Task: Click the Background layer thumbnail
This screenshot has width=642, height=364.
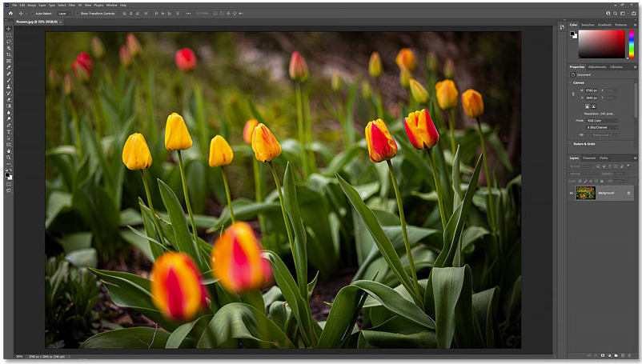Action: tap(585, 193)
